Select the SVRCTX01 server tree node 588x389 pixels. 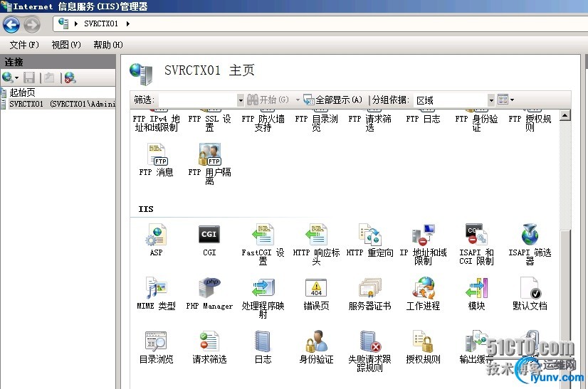(62, 104)
